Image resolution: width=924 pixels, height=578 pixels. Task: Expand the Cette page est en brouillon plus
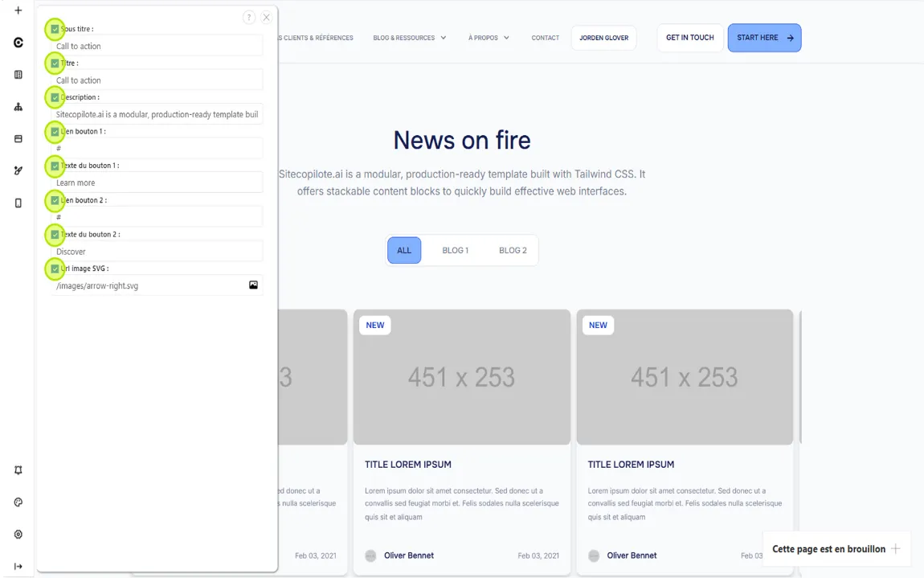[x=896, y=549]
